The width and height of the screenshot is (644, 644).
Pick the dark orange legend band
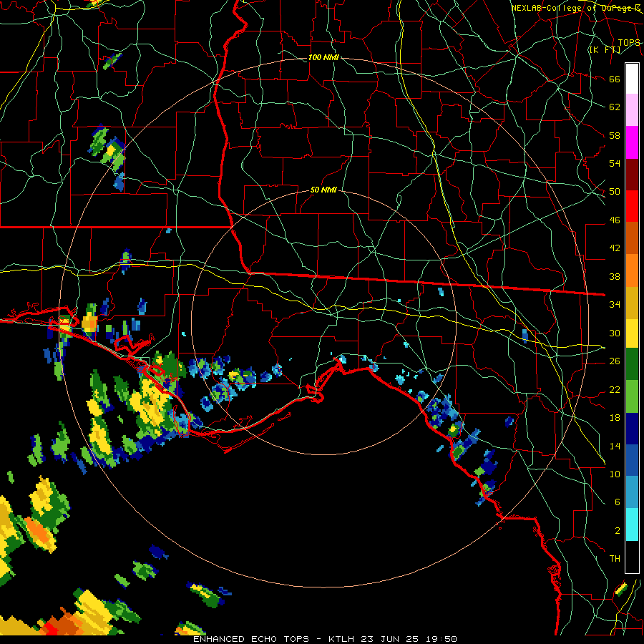pyautogui.click(x=632, y=238)
